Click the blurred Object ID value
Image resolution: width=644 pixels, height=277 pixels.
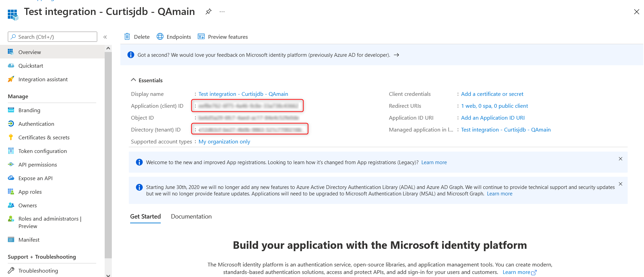pyautogui.click(x=248, y=118)
